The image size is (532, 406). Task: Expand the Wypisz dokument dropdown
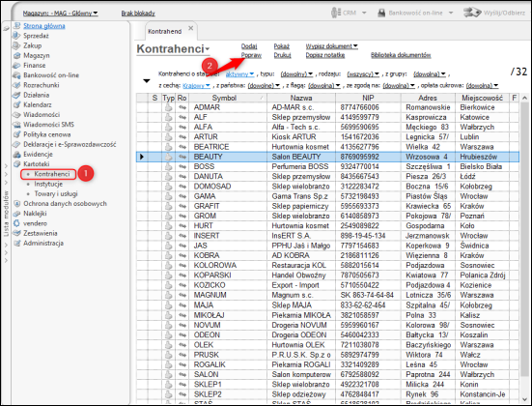pyautogui.click(x=331, y=46)
